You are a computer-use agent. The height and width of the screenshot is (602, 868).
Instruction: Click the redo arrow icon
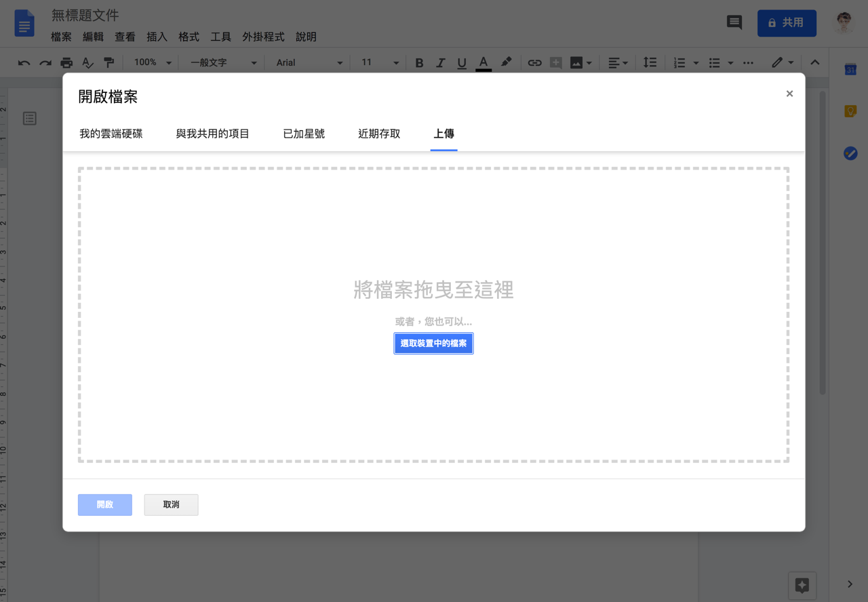coord(45,62)
